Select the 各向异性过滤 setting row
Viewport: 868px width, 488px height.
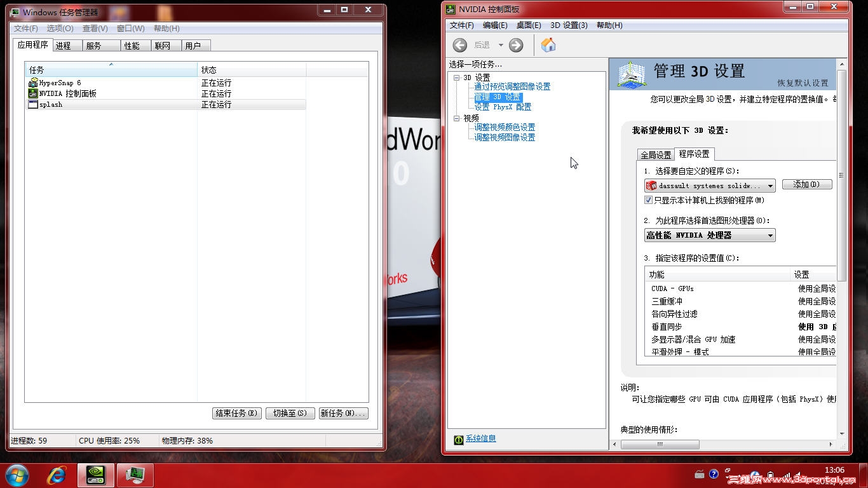click(741, 314)
